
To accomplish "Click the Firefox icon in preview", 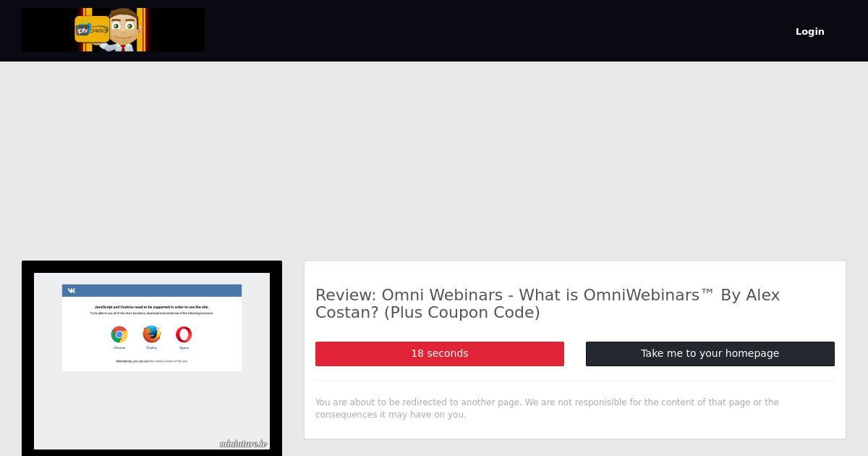I will pyautogui.click(x=151, y=334).
